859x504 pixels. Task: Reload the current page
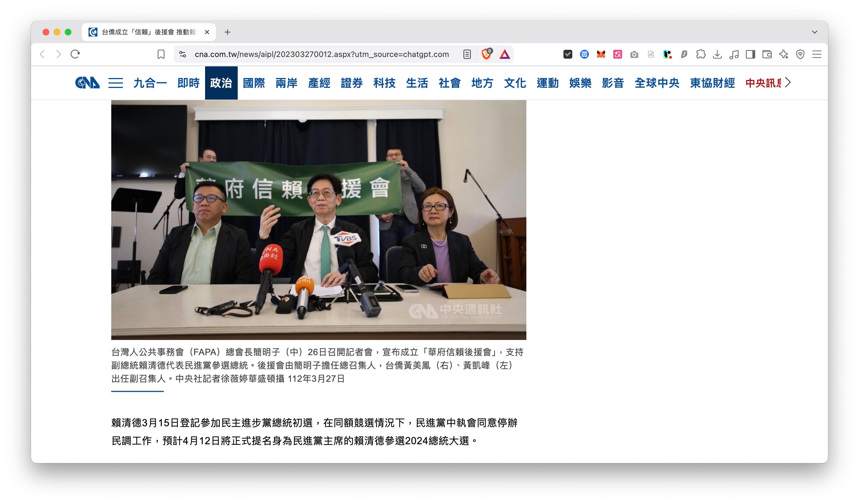75,54
